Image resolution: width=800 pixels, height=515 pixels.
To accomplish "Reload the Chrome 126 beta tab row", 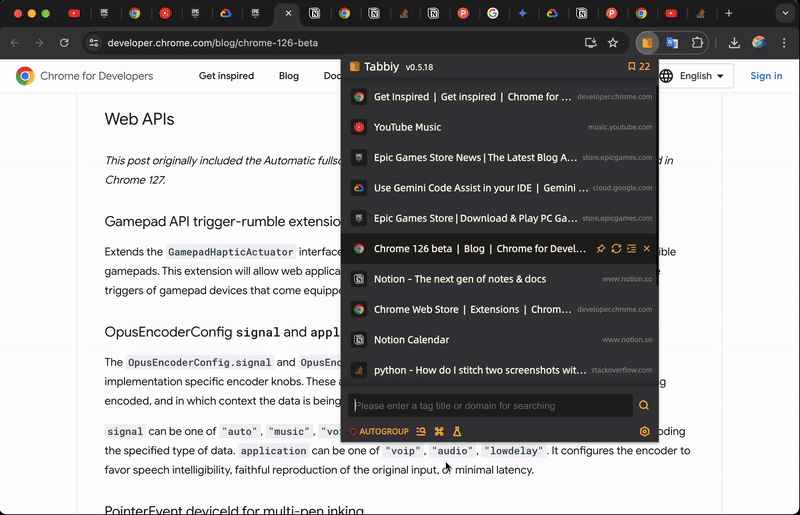I will pyautogui.click(x=616, y=249).
